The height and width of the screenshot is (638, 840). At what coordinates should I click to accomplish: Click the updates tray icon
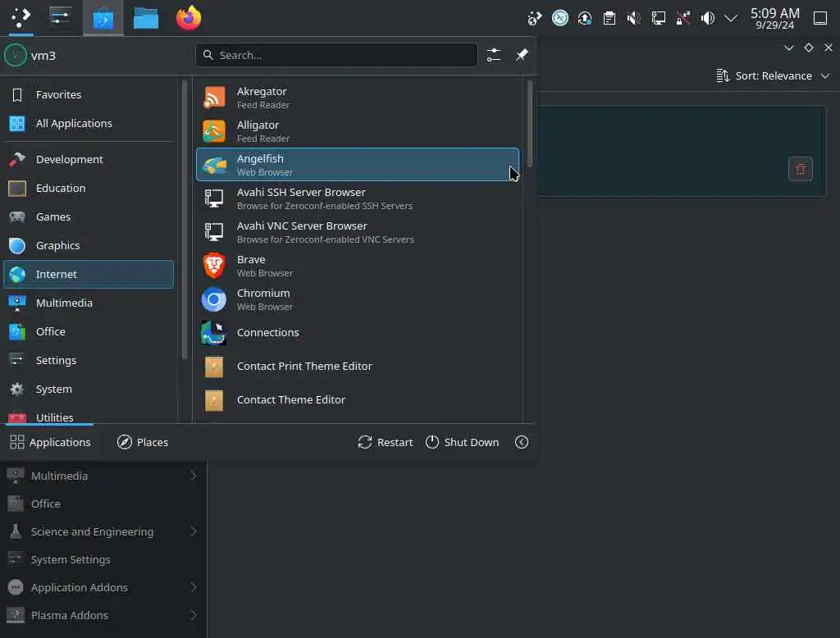(584, 18)
